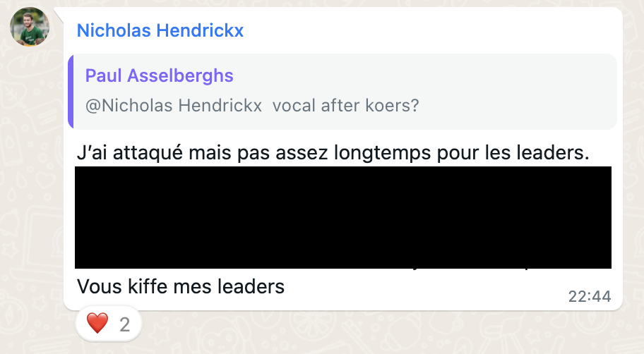This screenshot has width=644, height=354.
Task: Click the line starting with J'ai attaqué
Action: [333, 153]
